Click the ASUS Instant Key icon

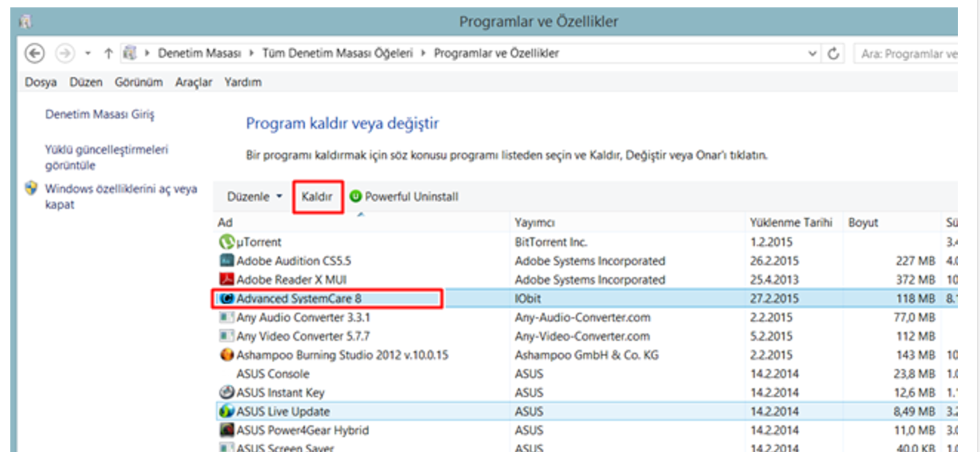(226, 393)
